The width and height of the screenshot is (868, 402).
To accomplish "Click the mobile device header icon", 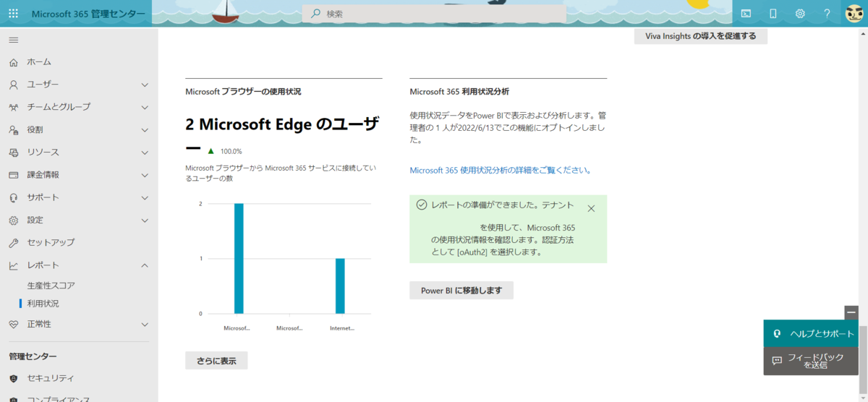I will coord(773,13).
